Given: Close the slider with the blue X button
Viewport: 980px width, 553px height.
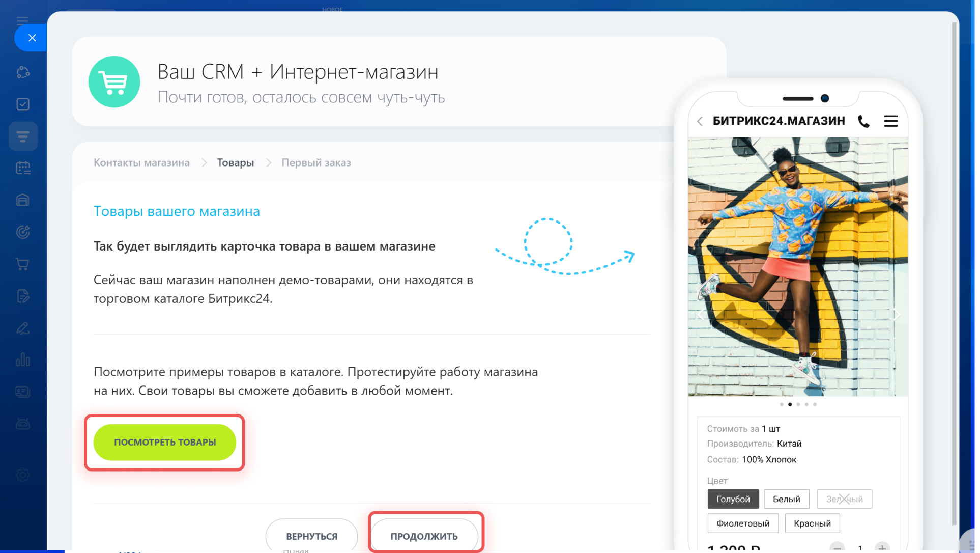Looking at the screenshot, I should coord(32,38).
